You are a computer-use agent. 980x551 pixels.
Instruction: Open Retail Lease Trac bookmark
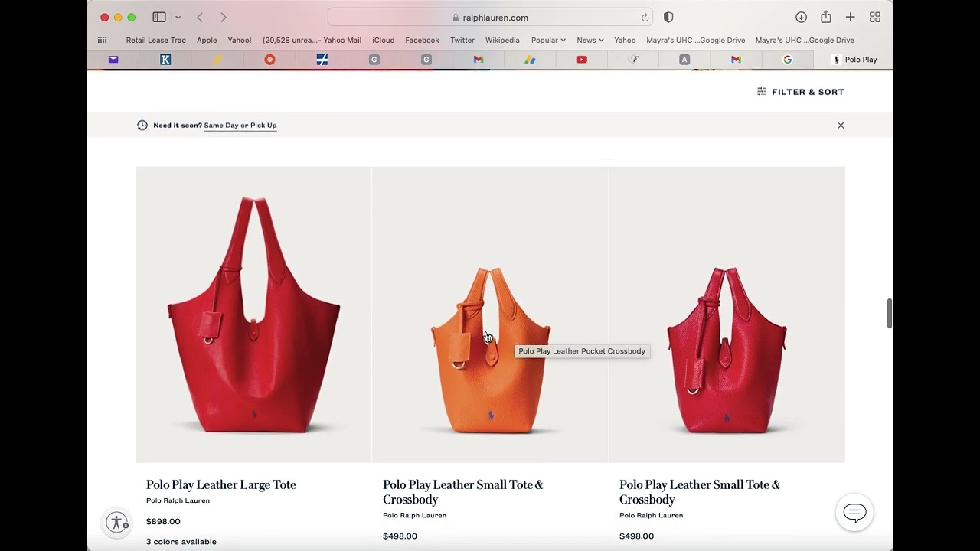155,40
